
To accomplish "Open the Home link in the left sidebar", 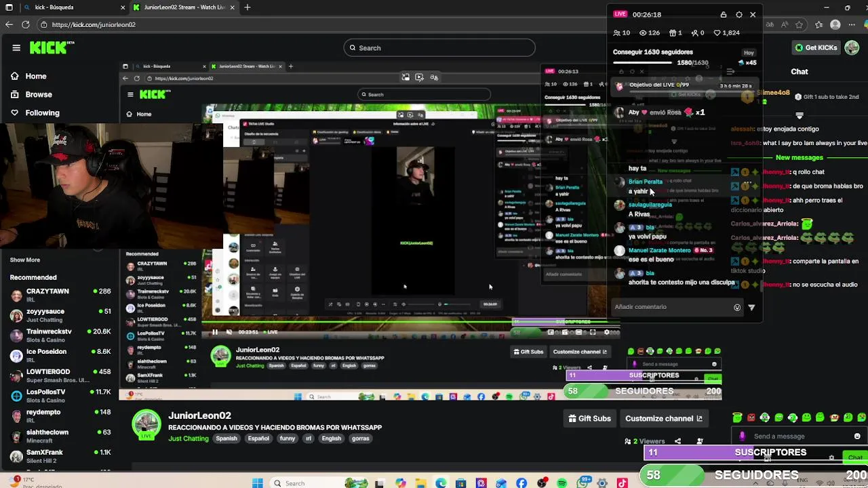I will coord(28,76).
